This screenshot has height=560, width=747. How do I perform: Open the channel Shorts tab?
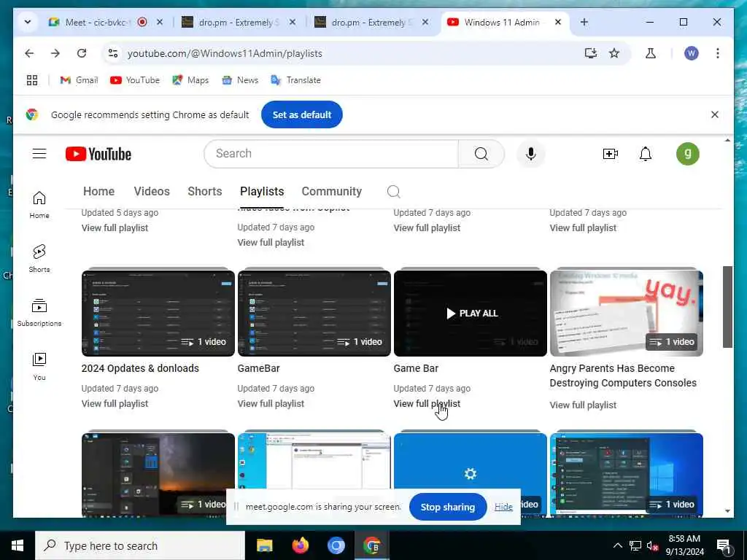[x=205, y=192]
